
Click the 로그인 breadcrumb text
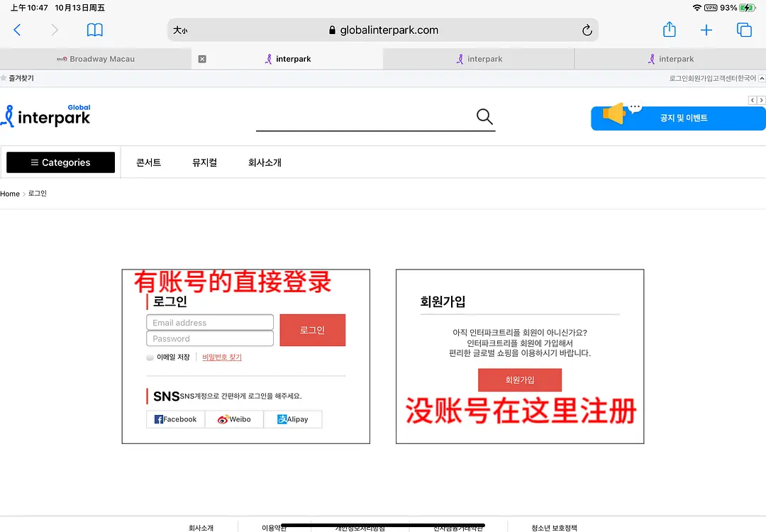coord(38,194)
